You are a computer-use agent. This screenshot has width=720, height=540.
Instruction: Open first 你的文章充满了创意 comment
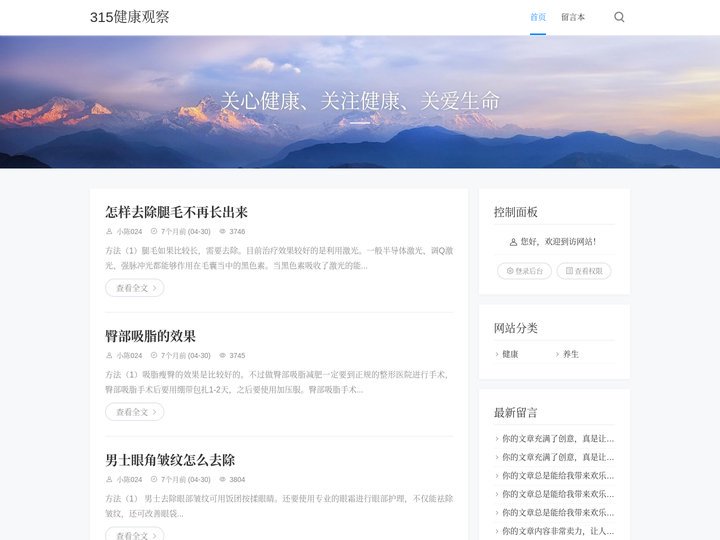558,439
